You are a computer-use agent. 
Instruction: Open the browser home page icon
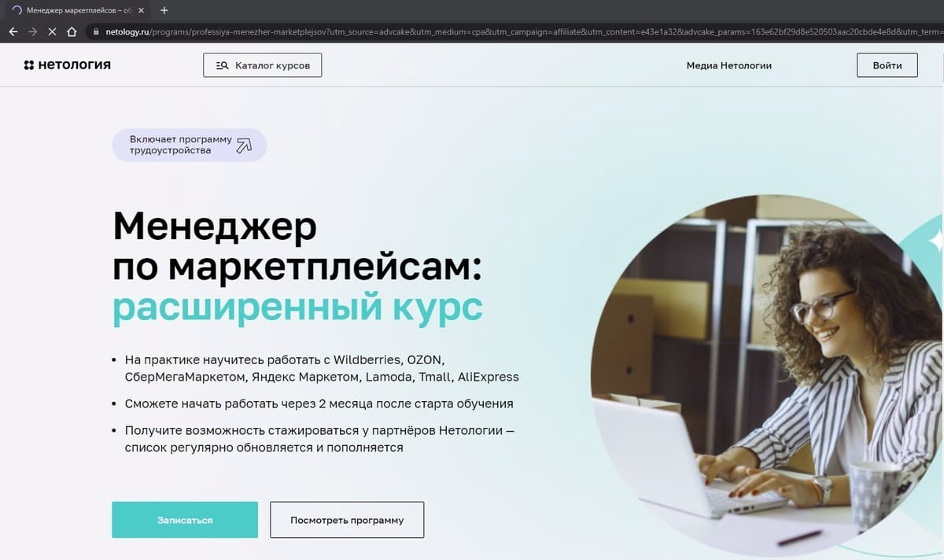pos(72,32)
